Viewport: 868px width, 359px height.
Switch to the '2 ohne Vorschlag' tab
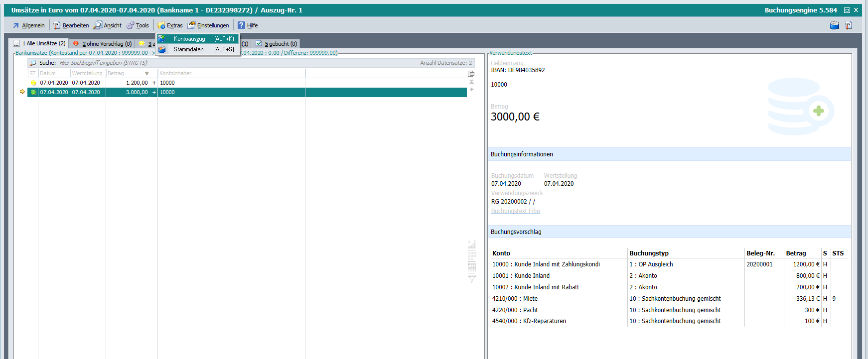tap(102, 44)
